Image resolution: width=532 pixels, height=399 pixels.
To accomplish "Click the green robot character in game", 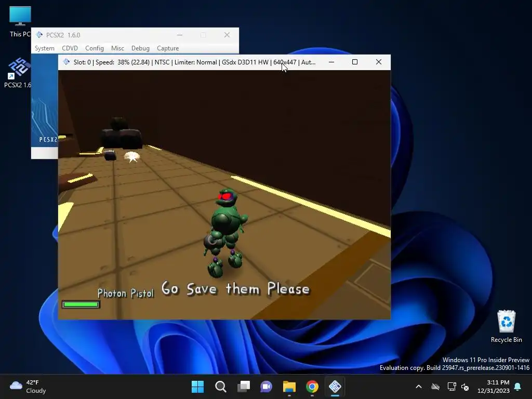I will [x=225, y=232].
